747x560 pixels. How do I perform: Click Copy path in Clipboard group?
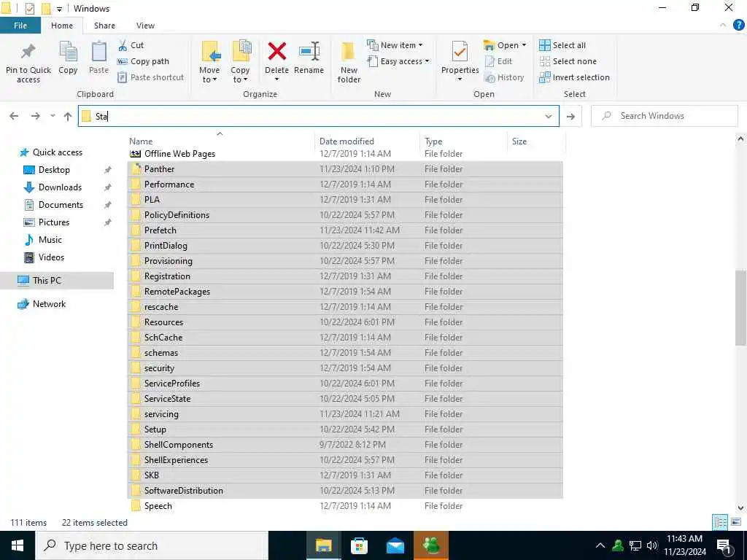click(x=144, y=61)
